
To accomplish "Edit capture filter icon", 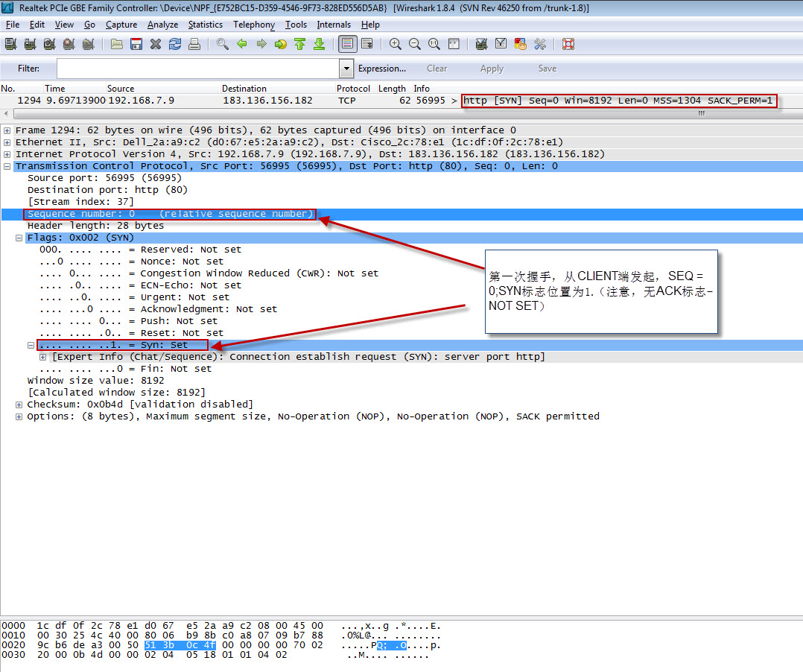I will click(481, 44).
